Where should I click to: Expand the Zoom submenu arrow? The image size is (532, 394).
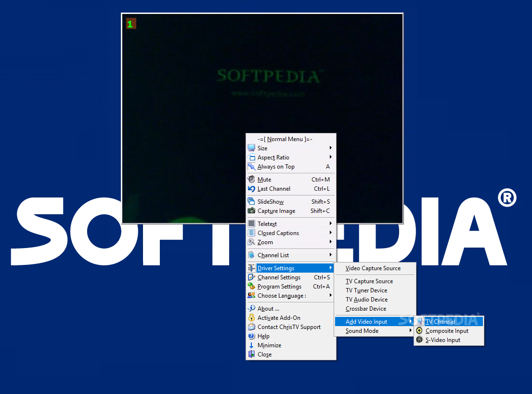tap(330, 242)
